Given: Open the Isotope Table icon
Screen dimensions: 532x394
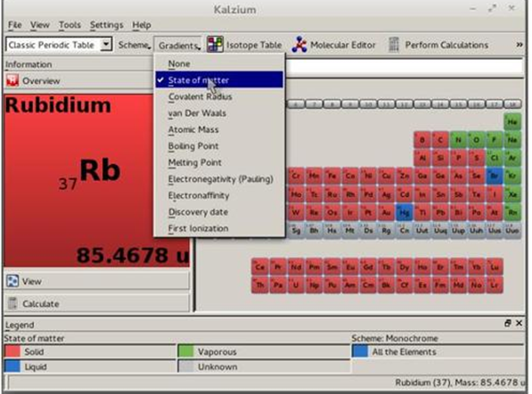Looking at the screenshot, I should pos(215,45).
